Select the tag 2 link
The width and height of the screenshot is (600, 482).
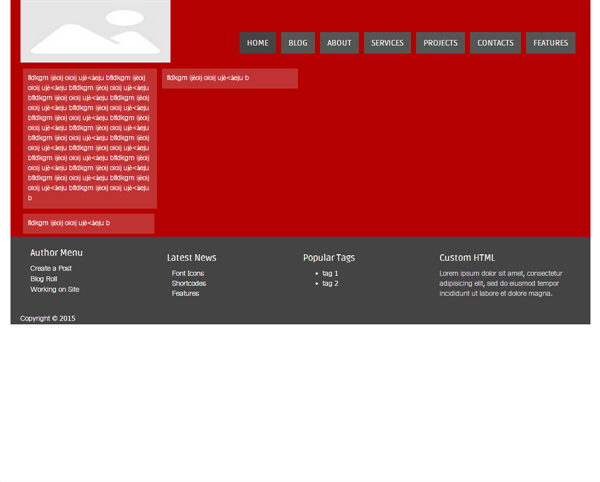click(x=330, y=283)
